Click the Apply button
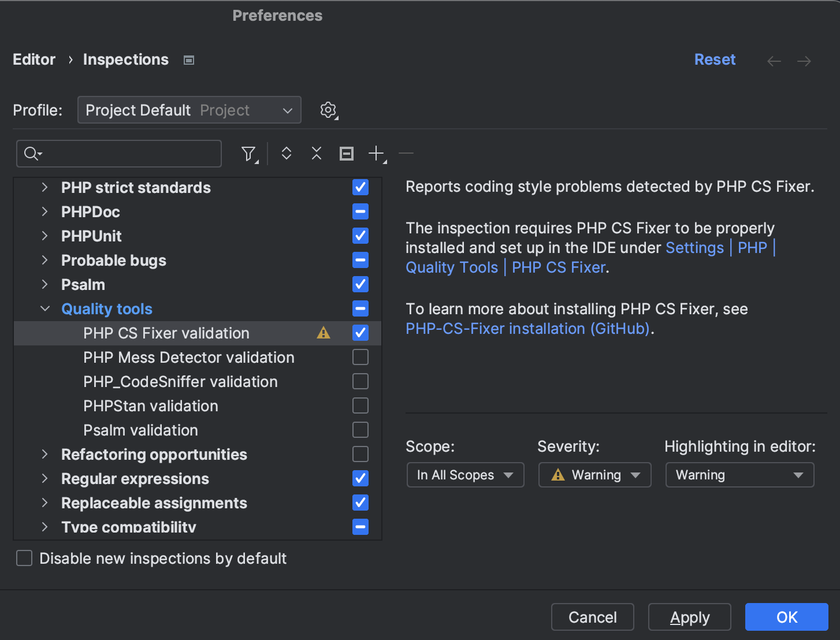 [x=689, y=617]
